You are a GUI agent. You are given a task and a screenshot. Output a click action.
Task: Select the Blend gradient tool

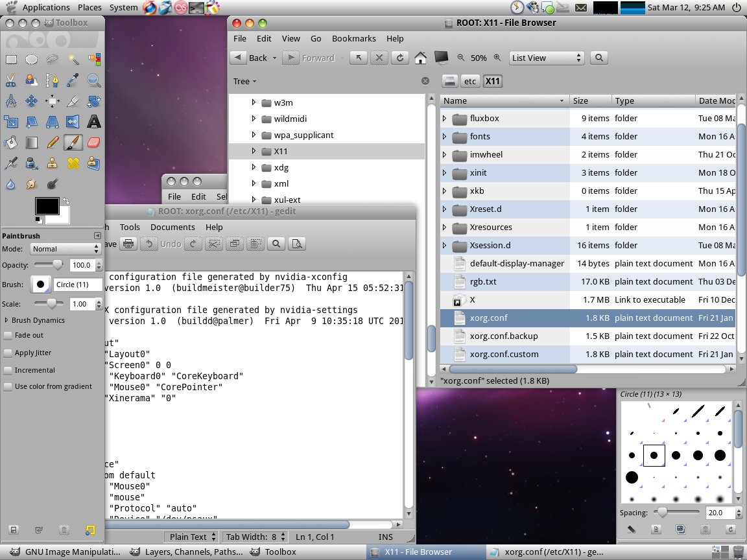[x=31, y=143]
